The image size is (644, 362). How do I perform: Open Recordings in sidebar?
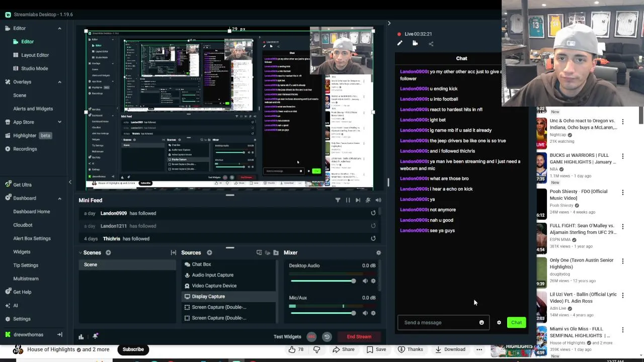21,149
